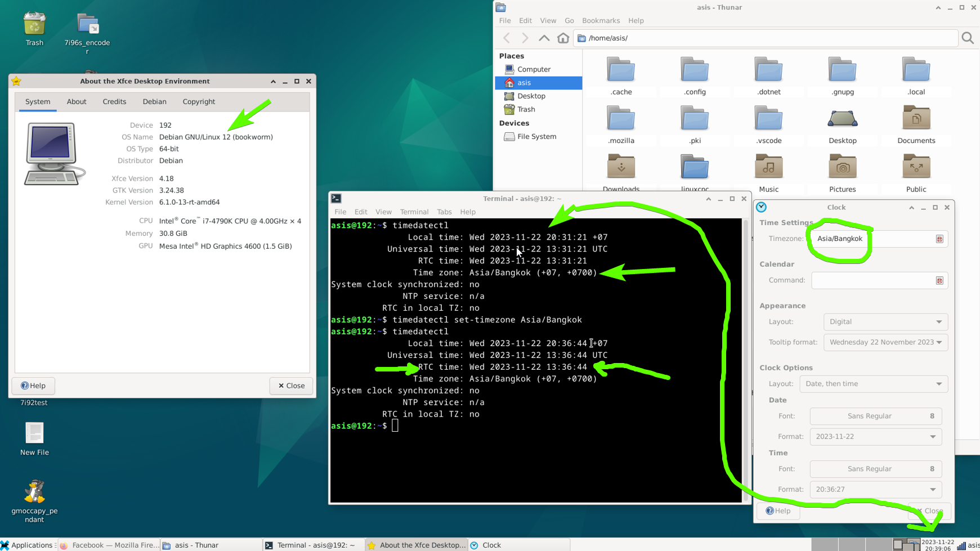This screenshot has width=980, height=551.
Task: Click the network signal tray icon
Action: click(x=961, y=545)
